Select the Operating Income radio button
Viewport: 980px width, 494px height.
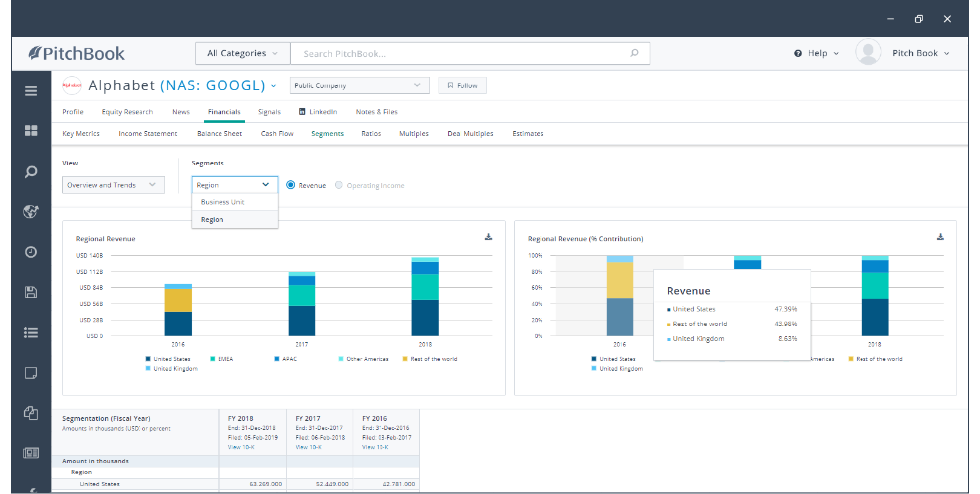click(339, 185)
